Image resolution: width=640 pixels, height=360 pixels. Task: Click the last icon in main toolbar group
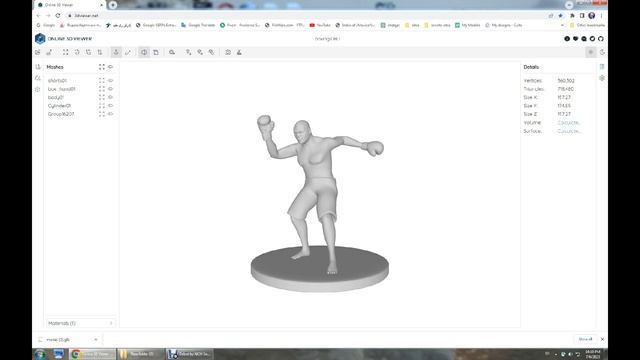click(x=239, y=52)
